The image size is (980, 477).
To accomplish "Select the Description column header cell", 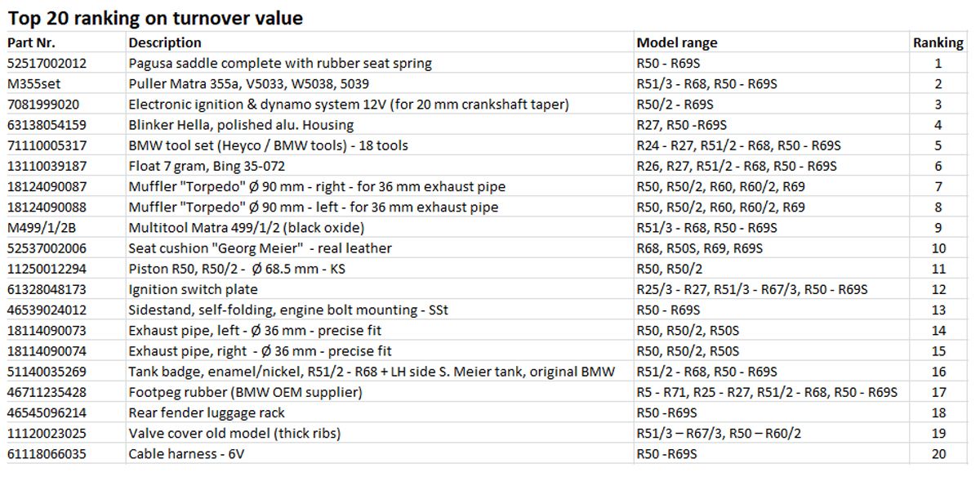I will [x=380, y=42].
